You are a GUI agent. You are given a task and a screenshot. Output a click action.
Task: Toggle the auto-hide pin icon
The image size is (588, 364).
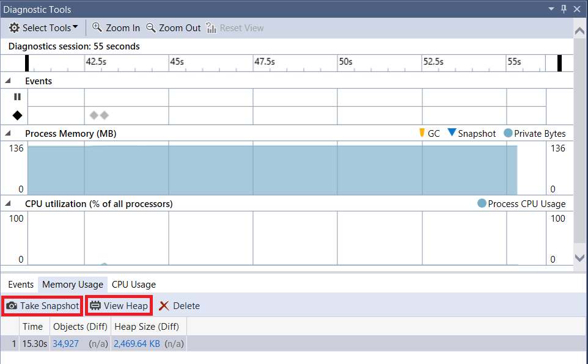[x=564, y=9]
